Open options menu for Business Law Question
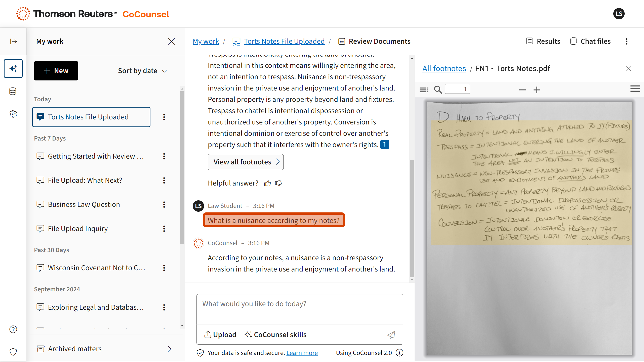 click(164, 204)
